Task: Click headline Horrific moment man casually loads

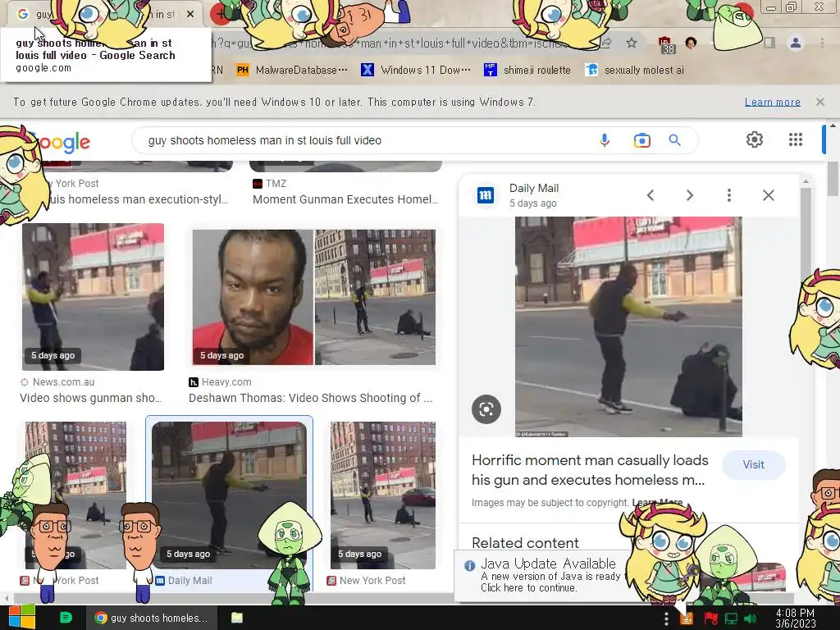Action: click(x=590, y=470)
